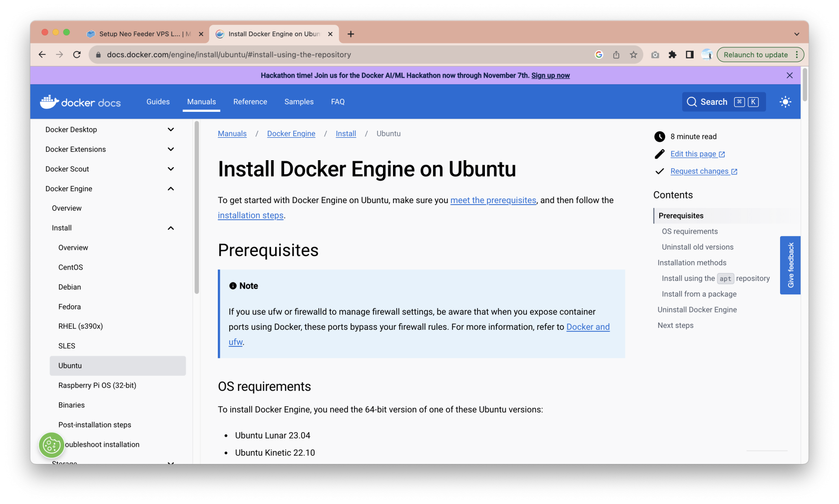Viewport: 839px width, 504px height.
Task: Click the clock icon beside 8 minute read
Action: (660, 137)
